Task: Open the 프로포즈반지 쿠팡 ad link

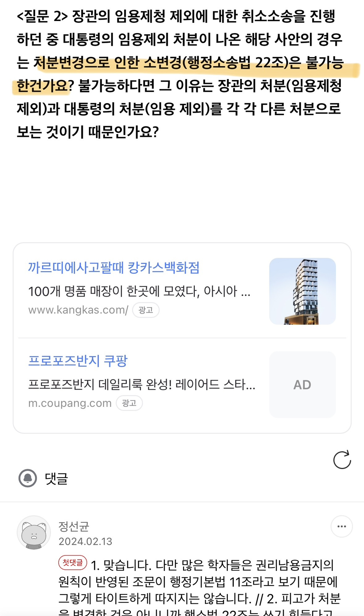Action: pos(78,361)
